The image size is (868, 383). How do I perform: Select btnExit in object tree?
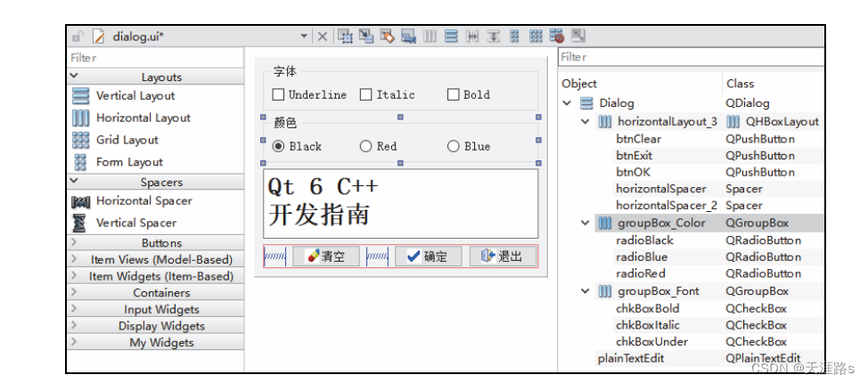coord(634,156)
